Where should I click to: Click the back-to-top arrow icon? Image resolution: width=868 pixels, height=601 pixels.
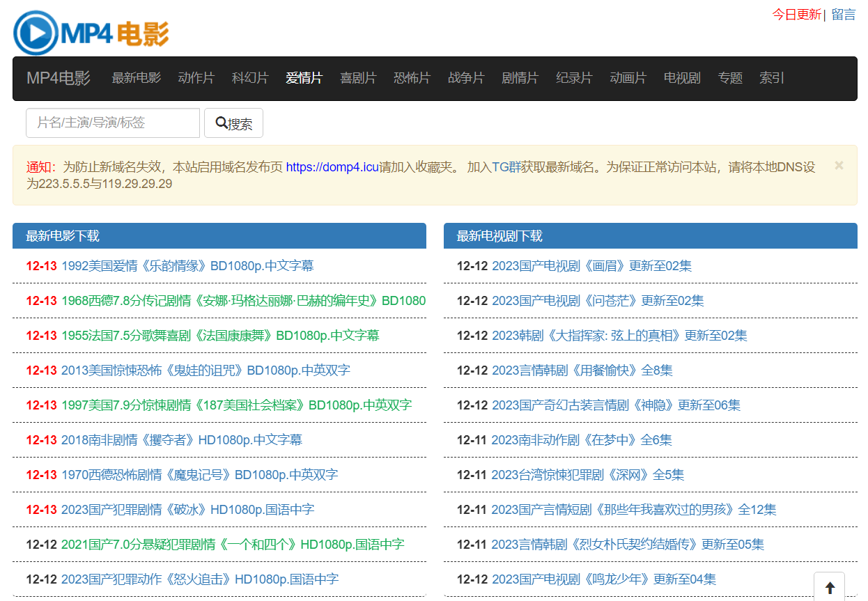click(829, 586)
